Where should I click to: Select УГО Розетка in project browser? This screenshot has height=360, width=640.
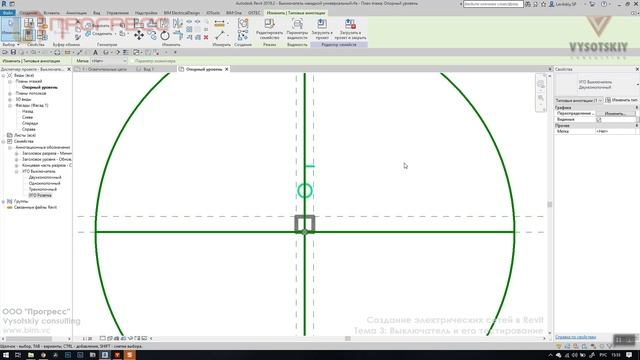pos(40,196)
